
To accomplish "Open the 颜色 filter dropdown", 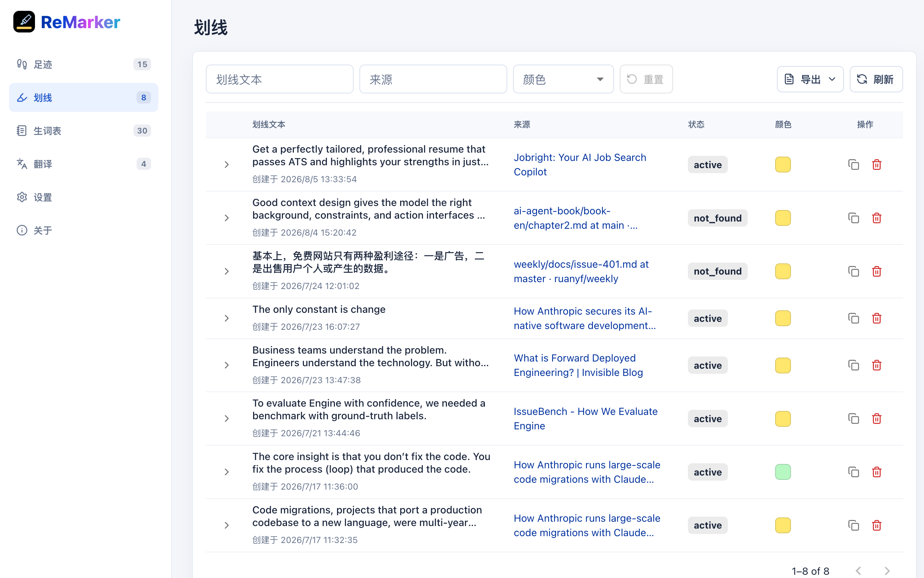I will [x=563, y=79].
